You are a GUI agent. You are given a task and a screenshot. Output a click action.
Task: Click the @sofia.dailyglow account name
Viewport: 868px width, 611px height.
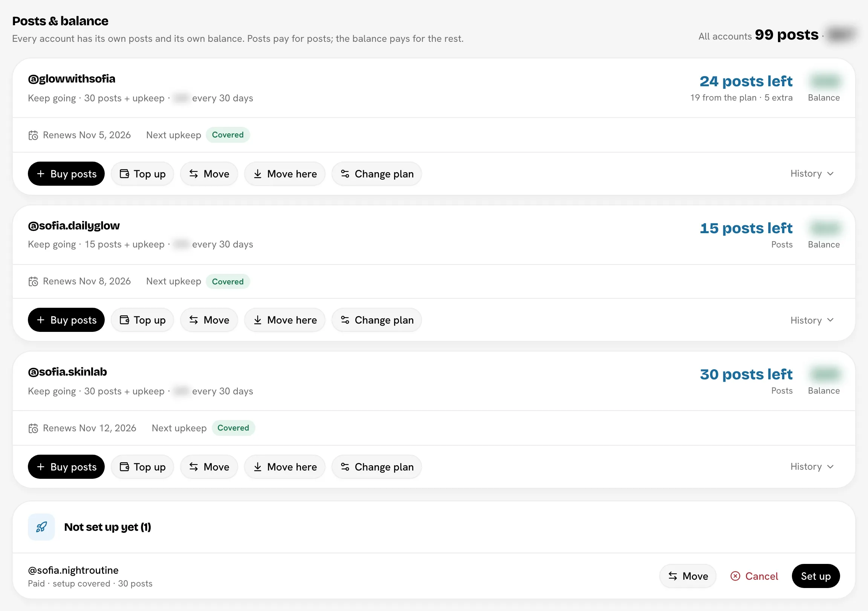[x=74, y=226]
